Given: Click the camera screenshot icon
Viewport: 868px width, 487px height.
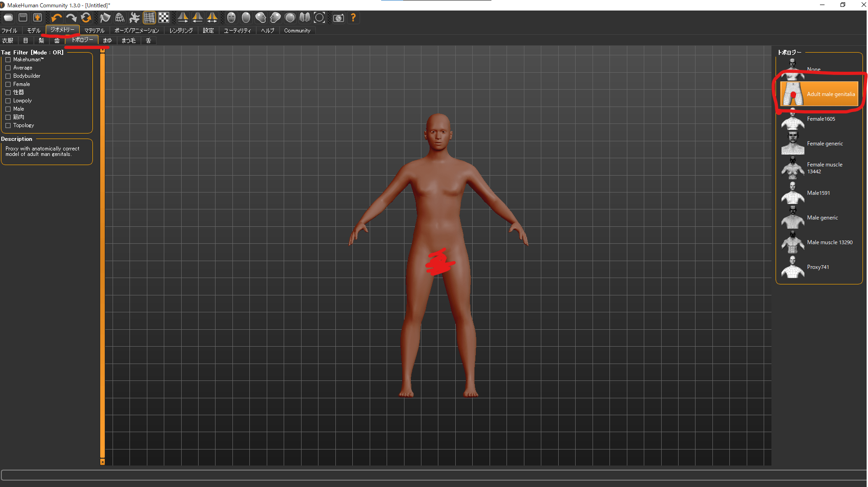Looking at the screenshot, I should [x=339, y=18].
